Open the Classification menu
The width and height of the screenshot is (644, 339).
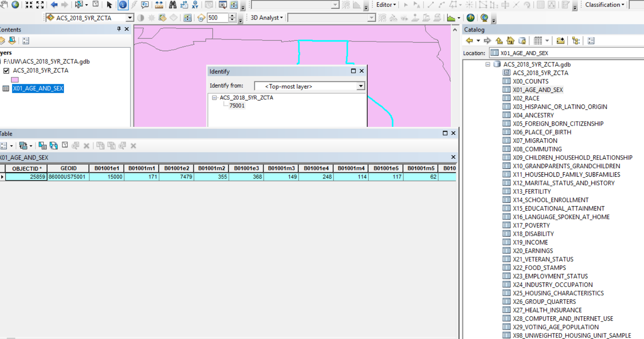pyautogui.click(x=605, y=5)
